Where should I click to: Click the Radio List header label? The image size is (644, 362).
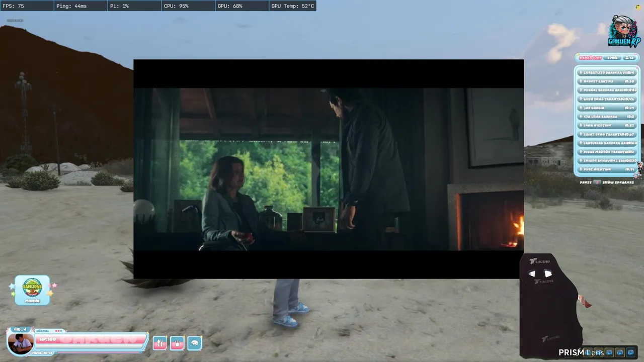tap(590, 58)
